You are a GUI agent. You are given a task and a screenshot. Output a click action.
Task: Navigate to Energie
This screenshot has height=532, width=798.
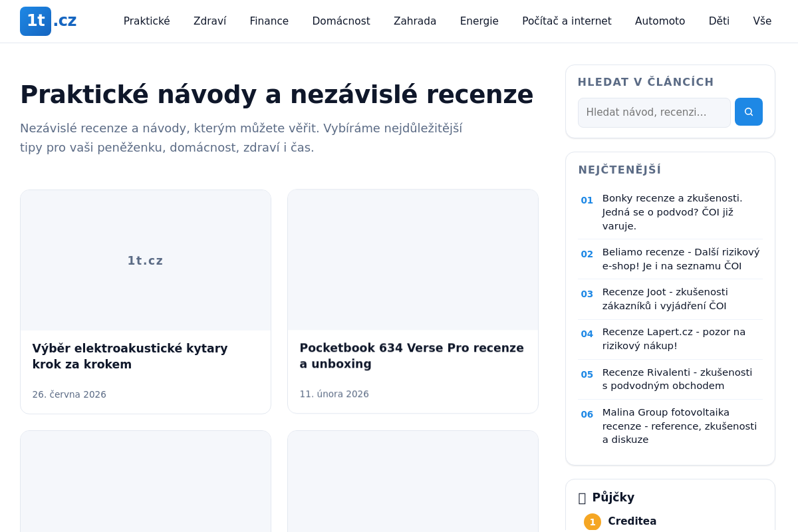(479, 21)
